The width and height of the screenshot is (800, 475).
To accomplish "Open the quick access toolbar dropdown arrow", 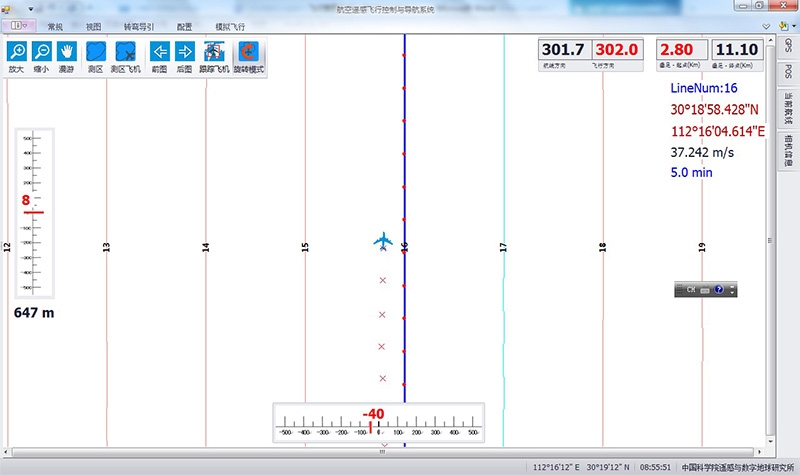I will point(31,8).
